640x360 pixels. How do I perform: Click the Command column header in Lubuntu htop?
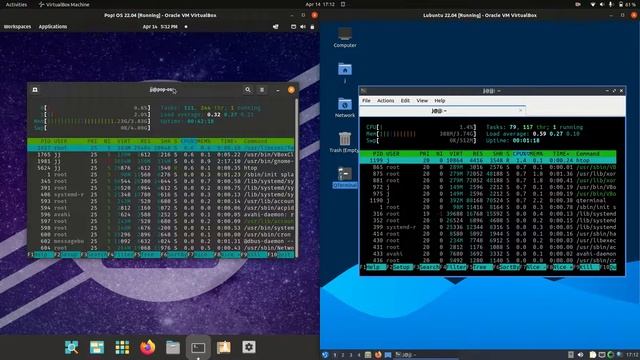pos(588,154)
